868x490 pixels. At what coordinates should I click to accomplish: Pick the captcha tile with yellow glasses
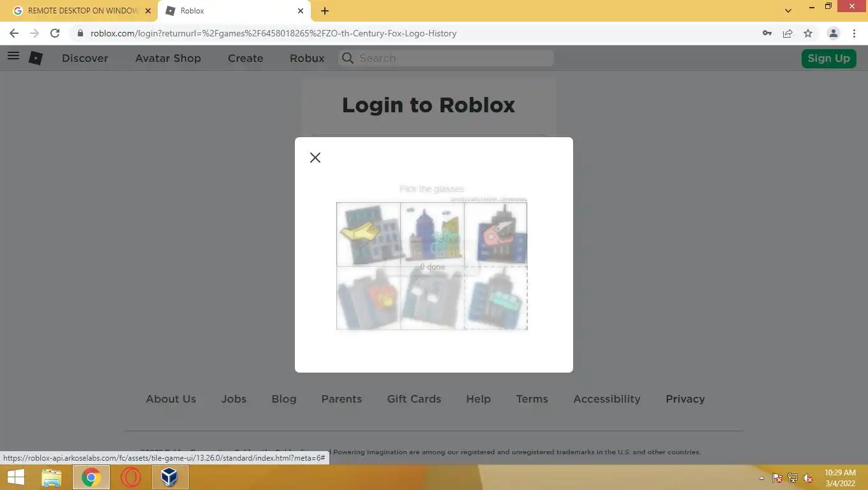[368, 234]
